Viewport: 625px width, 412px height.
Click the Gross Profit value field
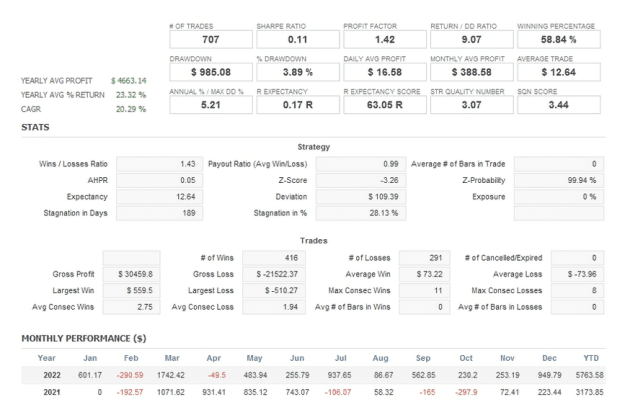(x=132, y=274)
